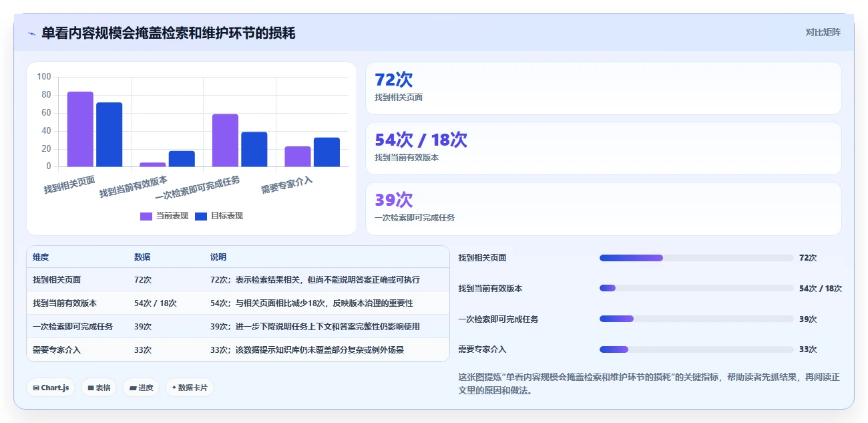Click the 72次 value beside the progress bar
The height and width of the screenshot is (423, 868).
click(808, 258)
